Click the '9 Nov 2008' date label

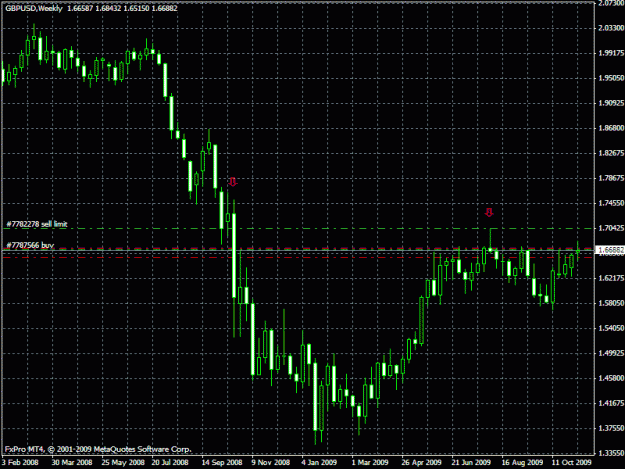pos(271,463)
